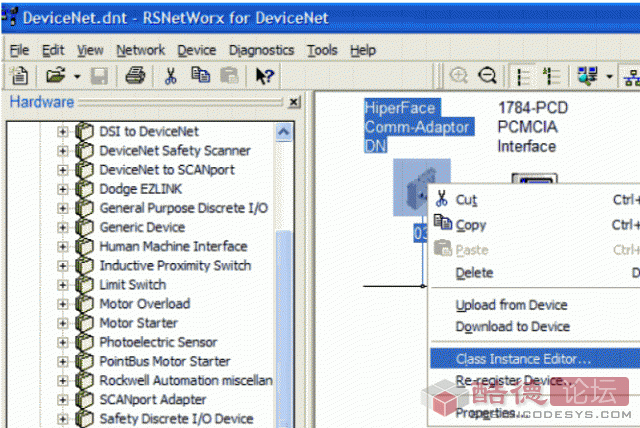
Task: Click the Cut scissors toolbar icon
Action: coord(171,75)
